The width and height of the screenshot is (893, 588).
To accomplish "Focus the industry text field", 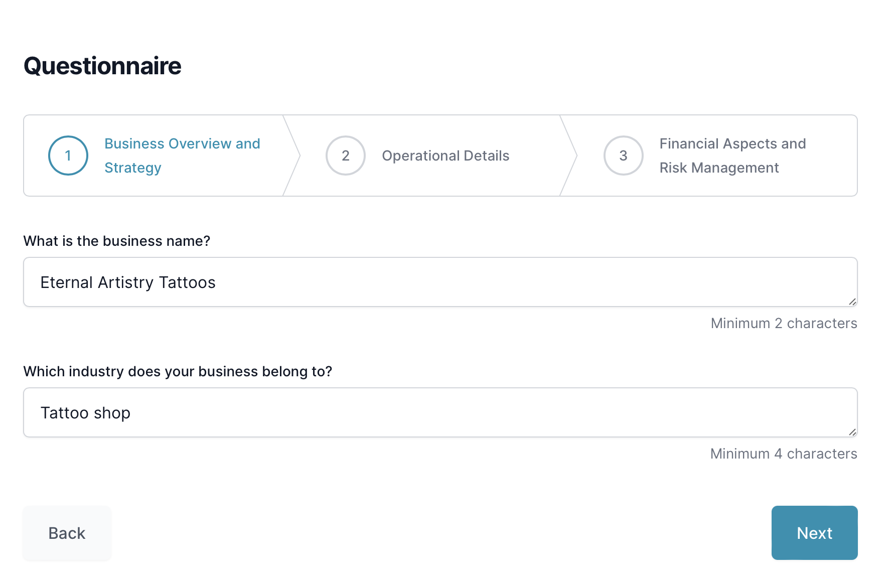I will coord(439,412).
